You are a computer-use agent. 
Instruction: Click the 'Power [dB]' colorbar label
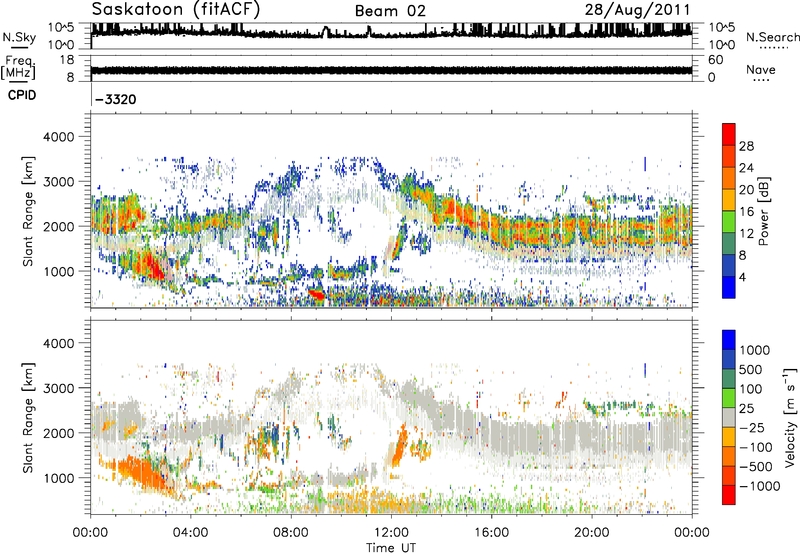763,211
